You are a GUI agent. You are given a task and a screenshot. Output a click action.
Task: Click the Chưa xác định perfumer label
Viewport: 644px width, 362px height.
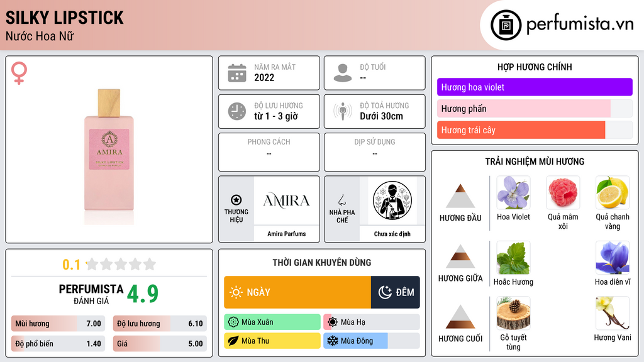[392, 234]
